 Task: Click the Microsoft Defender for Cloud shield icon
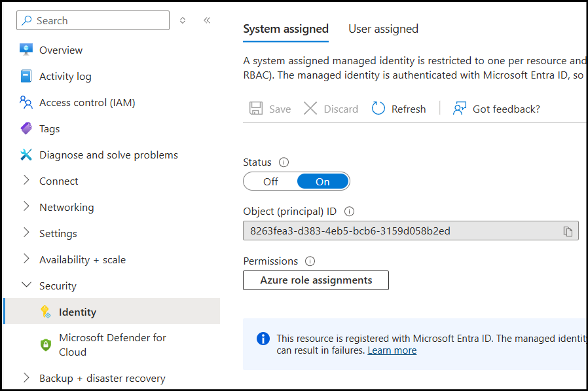click(x=46, y=344)
